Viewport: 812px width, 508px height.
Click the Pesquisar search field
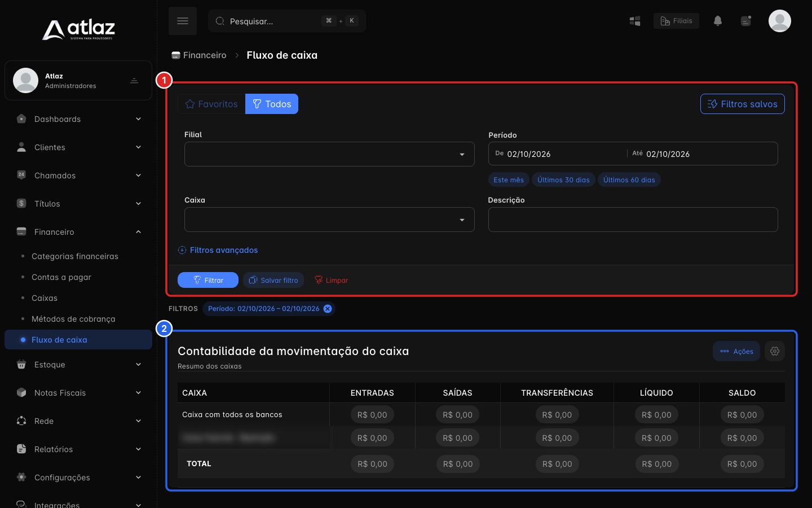coord(287,21)
